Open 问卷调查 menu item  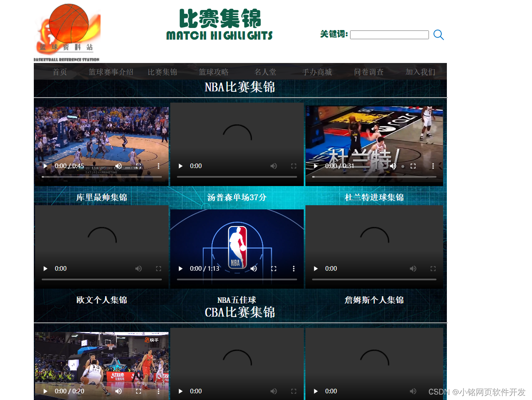click(369, 72)
